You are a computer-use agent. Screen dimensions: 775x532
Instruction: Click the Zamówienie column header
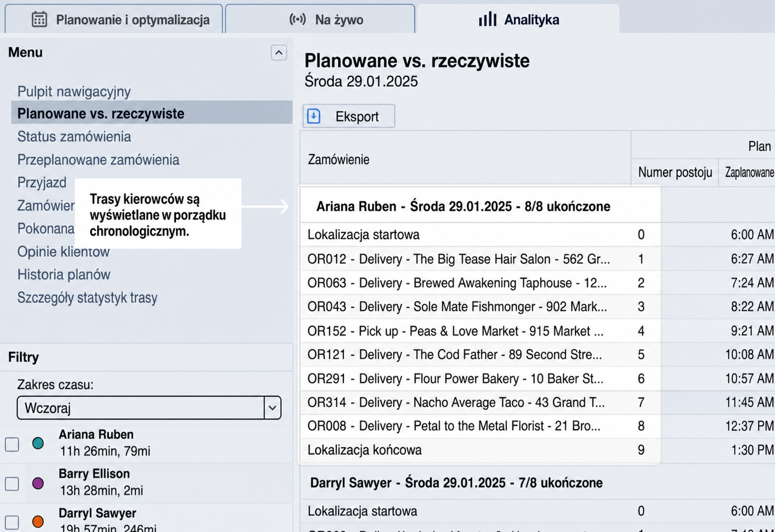[339, 160]
